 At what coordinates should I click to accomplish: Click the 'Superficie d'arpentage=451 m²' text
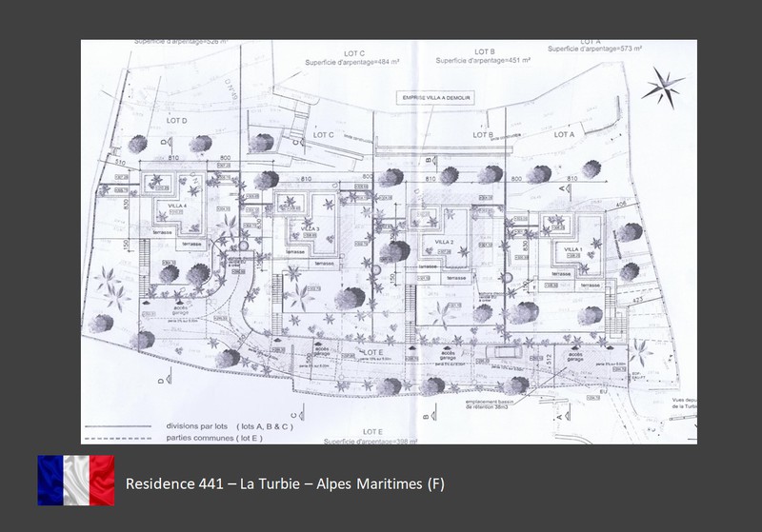click(x=484, y=61)
